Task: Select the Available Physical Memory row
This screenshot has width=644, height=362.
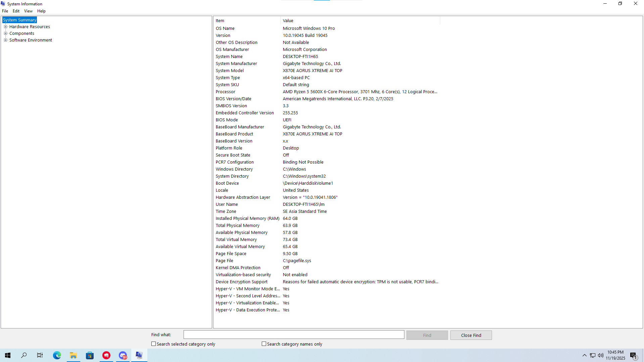Action: pyautogui.click(x=327, y=233)
